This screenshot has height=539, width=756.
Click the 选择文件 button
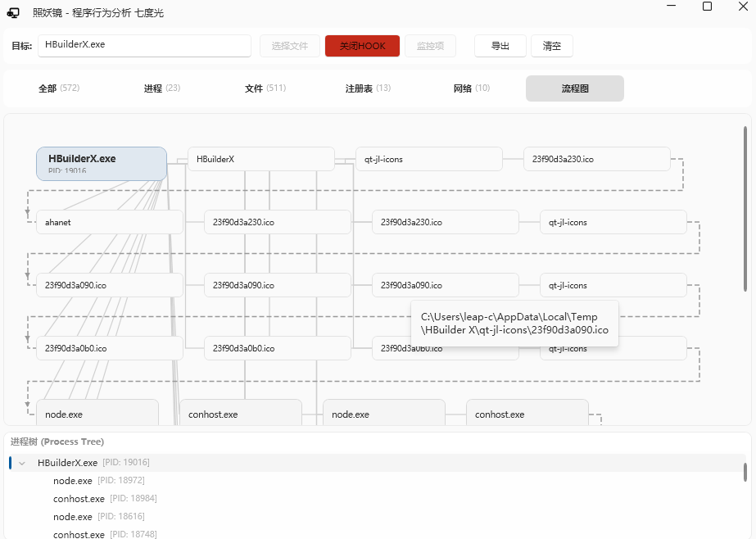(290, 46)
